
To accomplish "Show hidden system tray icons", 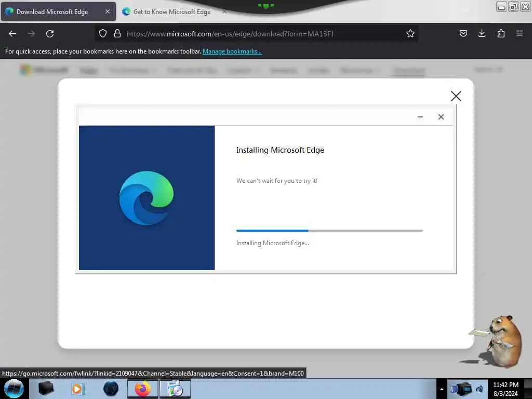I will 442,389.
